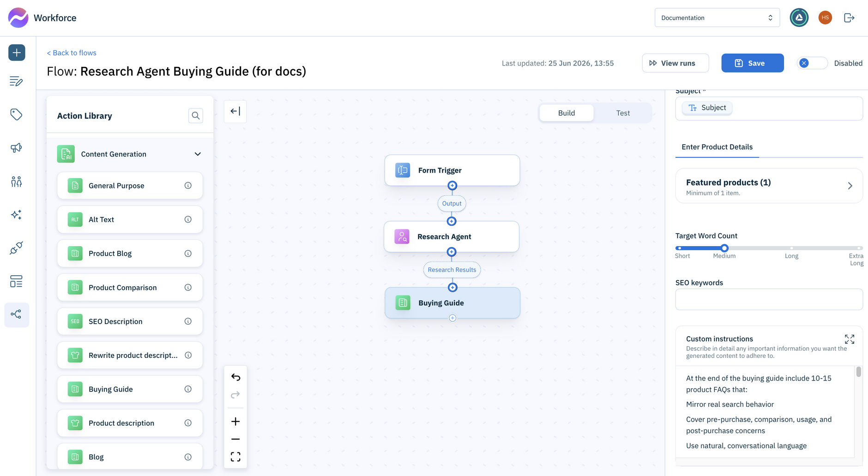This screenshot has height=476, width=868.
Task: Open the HS user avatar
Action: click(x=825, y=18)
